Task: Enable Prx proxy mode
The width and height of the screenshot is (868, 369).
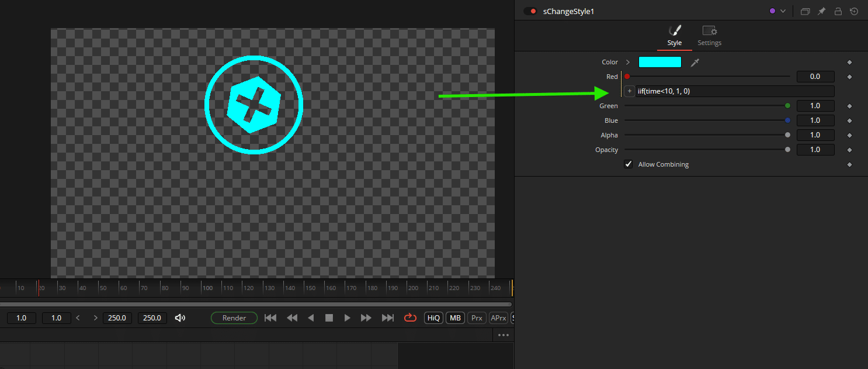Action: pos(476,318)
